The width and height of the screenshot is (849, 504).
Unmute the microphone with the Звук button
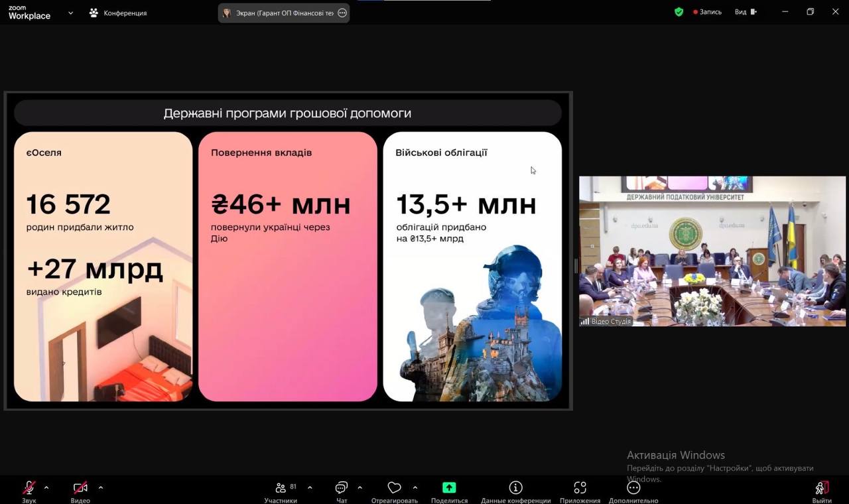click(29, 489)
